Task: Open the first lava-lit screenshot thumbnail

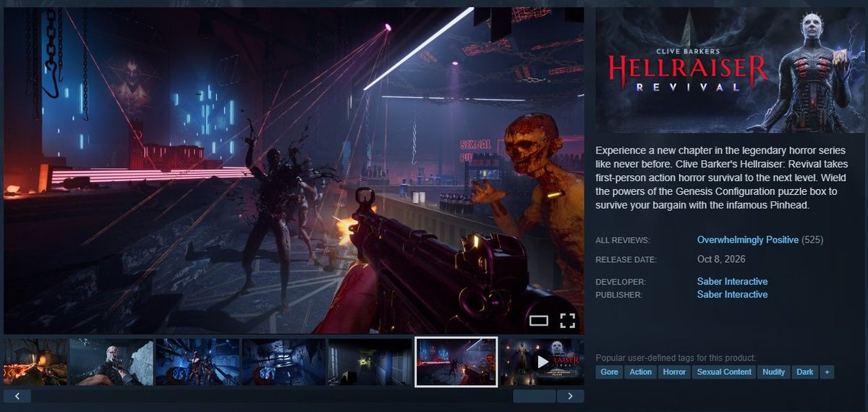Action: point(35,361)
